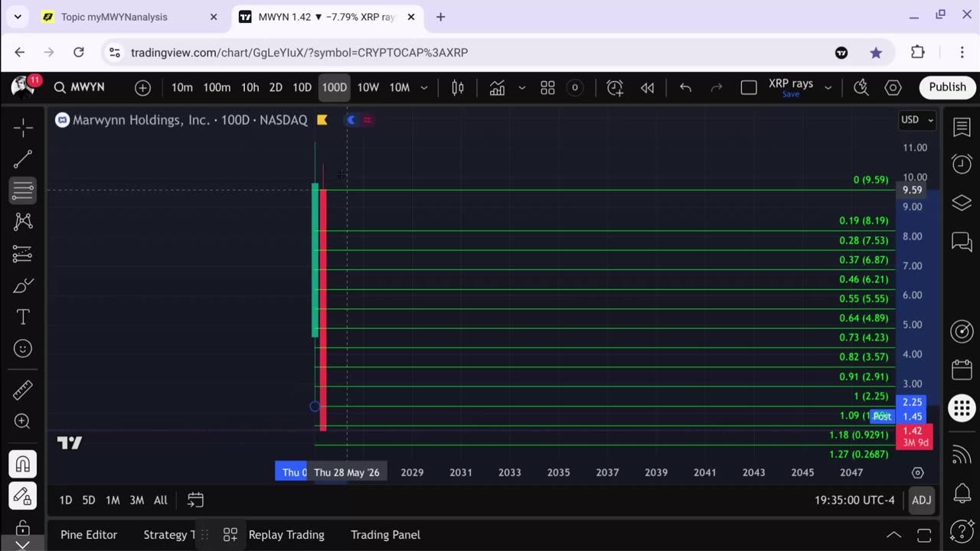Select the brush drawing tool
The width and height of the screenshot is (980, 551).
pyautogui.click(x=23, y=285)
